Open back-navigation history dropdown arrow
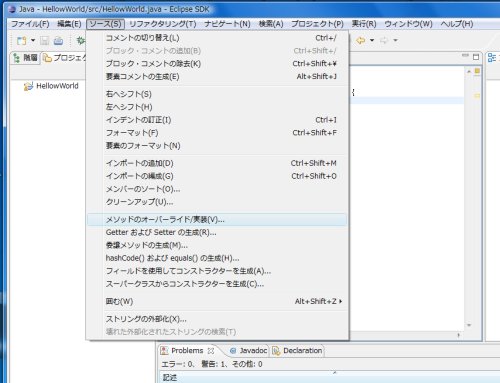500x383 pixels. click(372, 40)
